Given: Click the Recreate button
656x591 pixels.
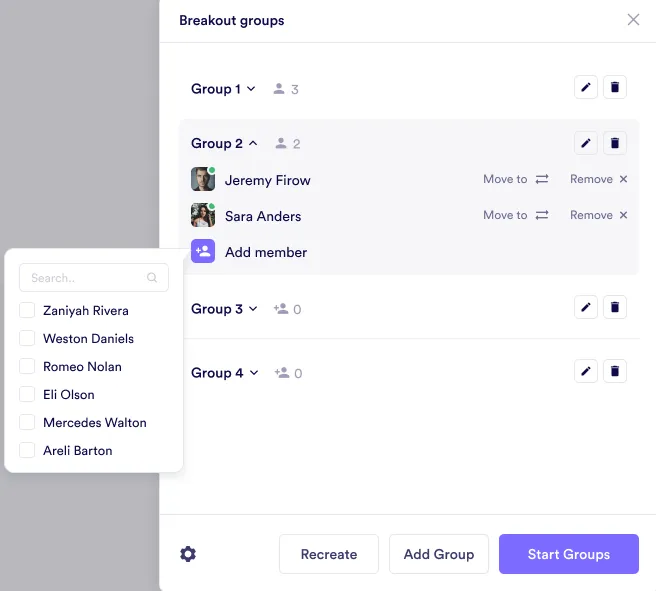Looking at the screenshot, I should (329, 554).
